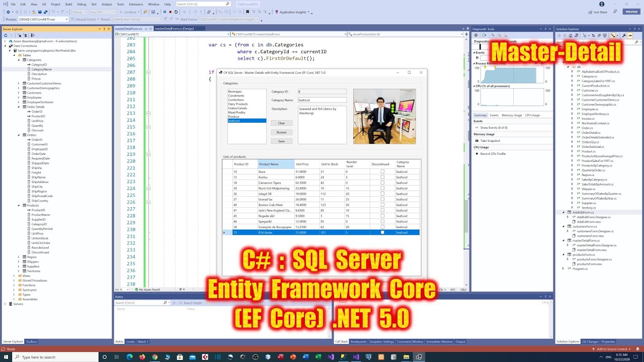Screen dimensions: 644x362
Task: Switch to Memory Usage tab in Diagnostic Tools
Action: (x=512, y=115)
